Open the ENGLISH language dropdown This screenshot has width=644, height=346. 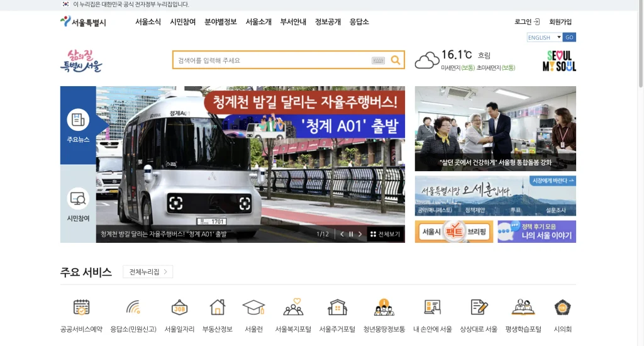(545, 37)
